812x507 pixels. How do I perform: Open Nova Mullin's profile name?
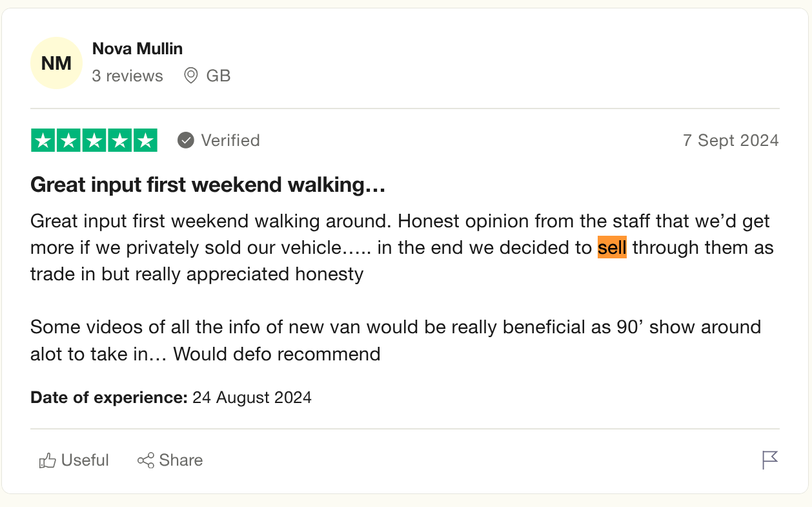click(137, 48)
